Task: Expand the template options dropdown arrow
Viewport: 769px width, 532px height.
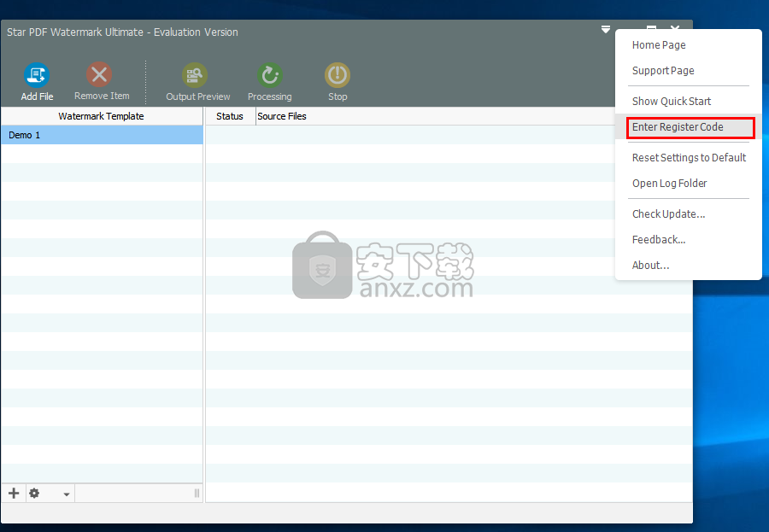Action: point(66,494)
